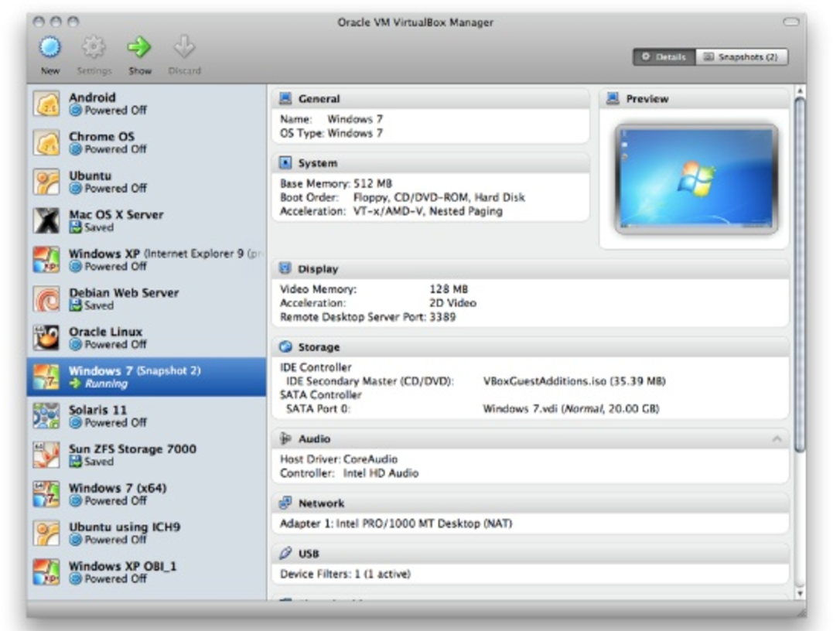Click 'Boot Order: Floppy, CD/DVD-ROM, Hard Disk' line

pos(402,198)
